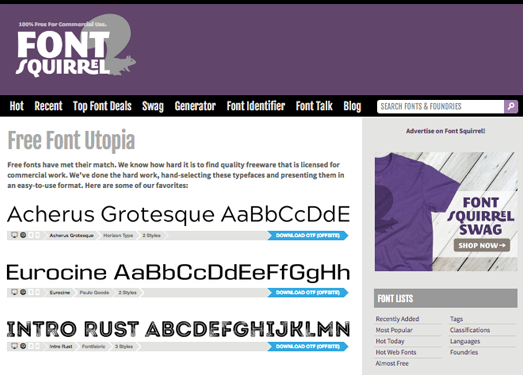The width and height of the screenshot is (523, 375).
Task: Focus the Search Fonts & Foundries field
Action: tap(440, 106)
